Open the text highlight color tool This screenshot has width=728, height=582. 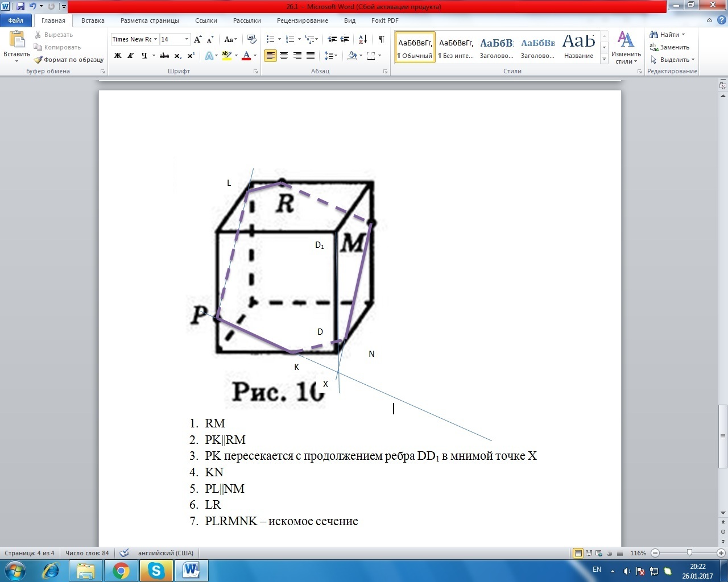[226, 56]
